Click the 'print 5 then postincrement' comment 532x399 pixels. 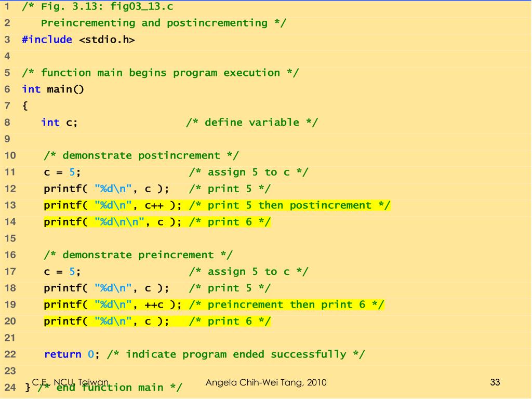(290, 205)
